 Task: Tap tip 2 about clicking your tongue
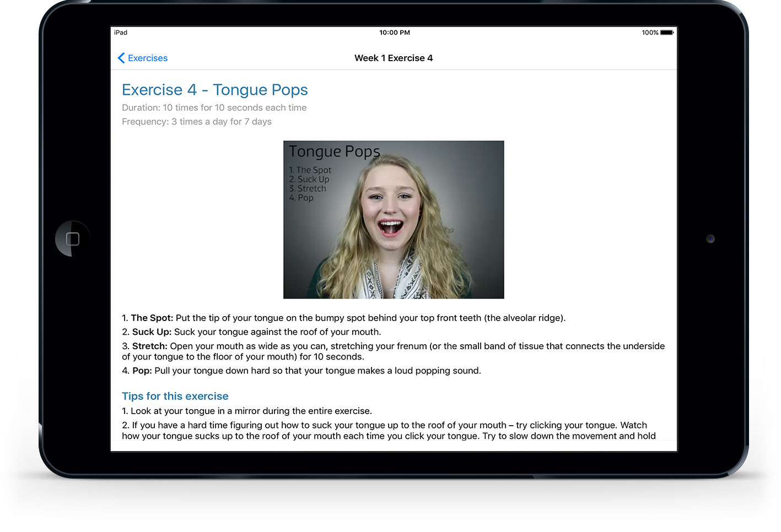386,430
